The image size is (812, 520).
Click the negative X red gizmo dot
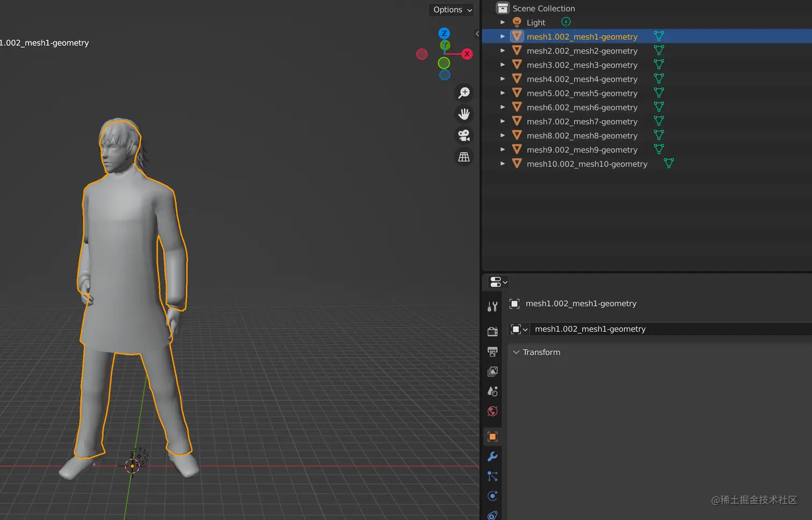(422, 54)
